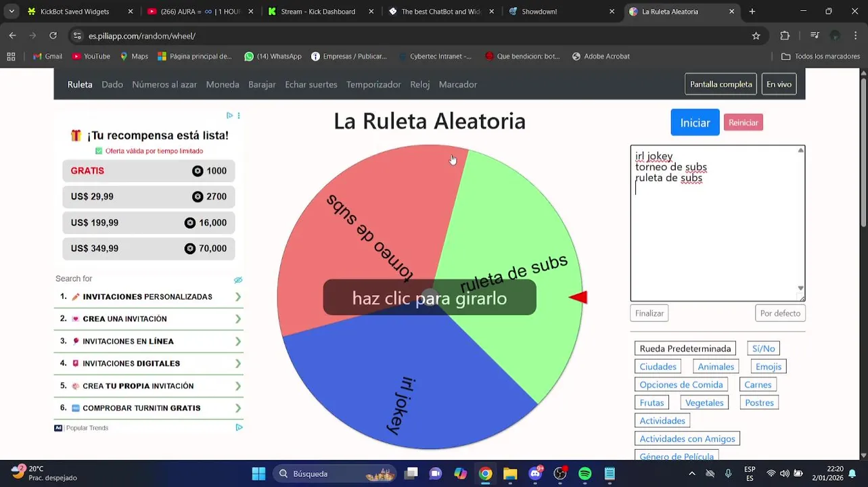Image resolution: width=868 pixels, height=487 pixels.
Task: Click the US$ 29,99 offer row
Action: click(149, 197)
